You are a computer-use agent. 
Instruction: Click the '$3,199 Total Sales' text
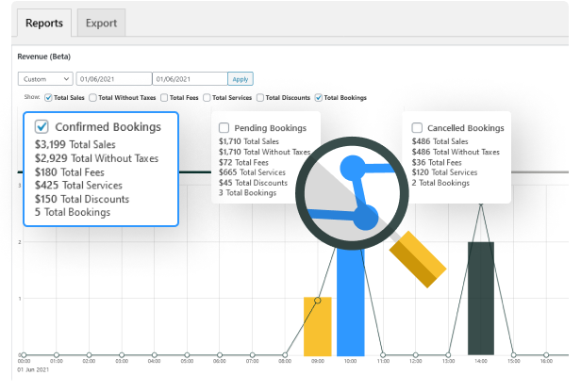coord(75,144)
